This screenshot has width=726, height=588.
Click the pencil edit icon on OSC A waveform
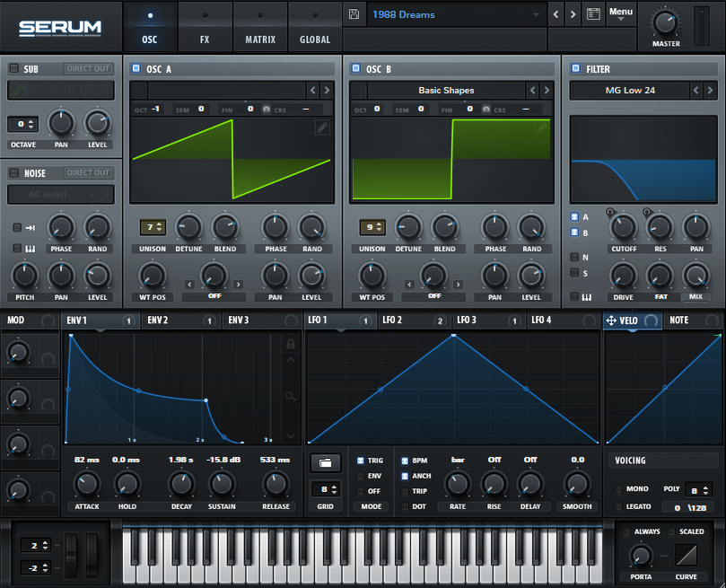point(322,128)
